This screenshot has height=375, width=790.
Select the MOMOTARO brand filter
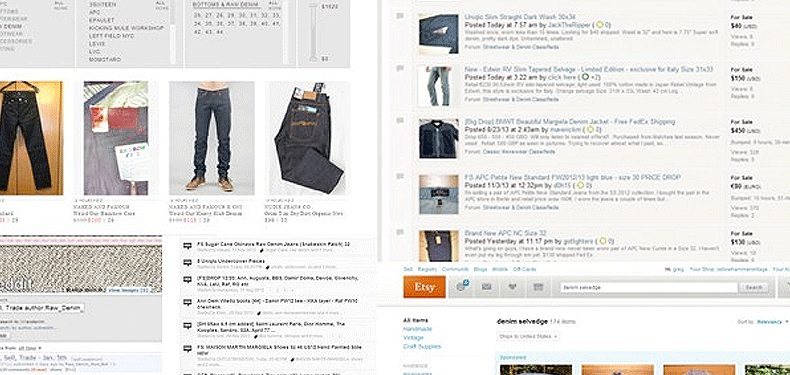point(104,59)
